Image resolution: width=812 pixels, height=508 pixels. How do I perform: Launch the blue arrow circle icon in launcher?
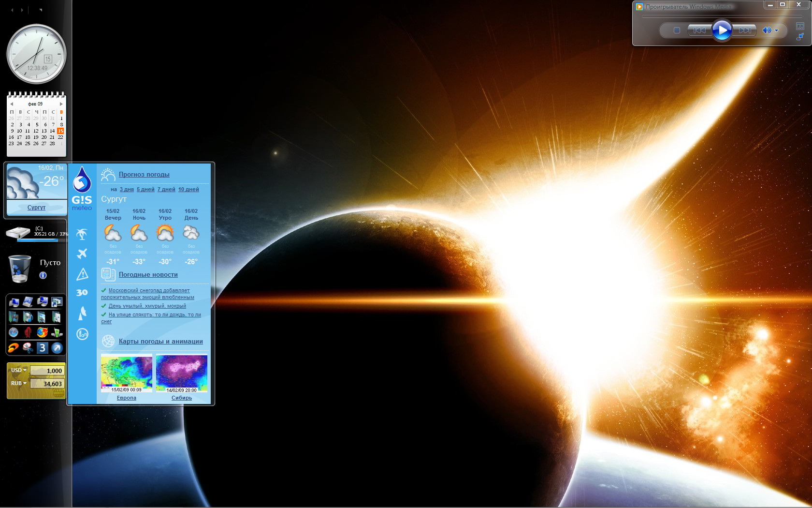57,347
